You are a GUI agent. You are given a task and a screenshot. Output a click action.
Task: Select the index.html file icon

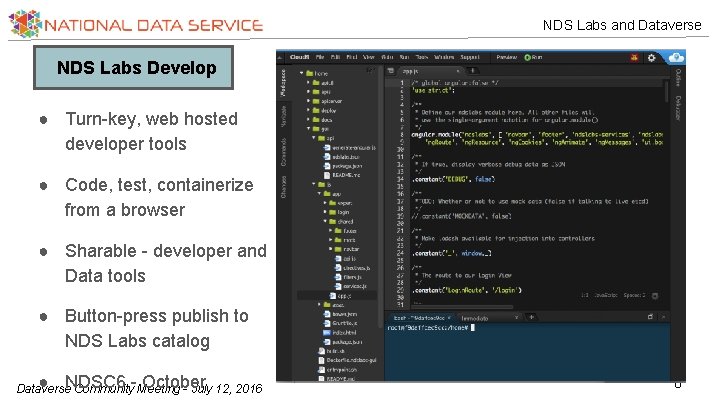click(326, 332)
